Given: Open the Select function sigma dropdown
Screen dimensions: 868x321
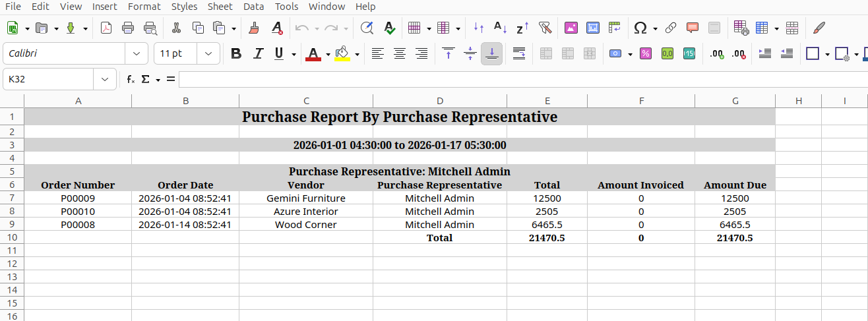Looking at the screenshot, I should tap(158, 79).
